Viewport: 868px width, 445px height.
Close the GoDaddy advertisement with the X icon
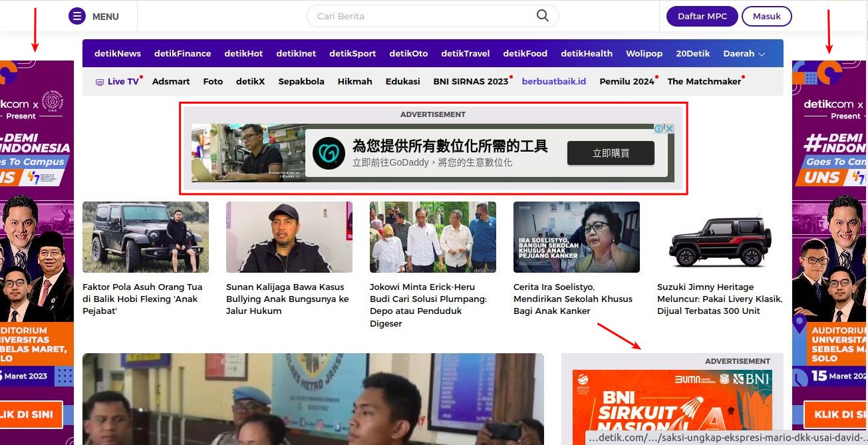click(x=670, y=128)
